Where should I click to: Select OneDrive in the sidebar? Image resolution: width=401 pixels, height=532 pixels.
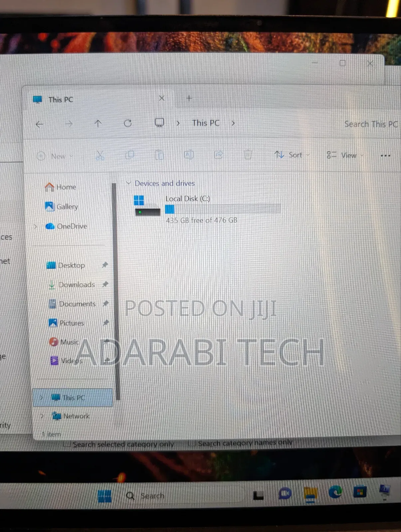point(66,226)
